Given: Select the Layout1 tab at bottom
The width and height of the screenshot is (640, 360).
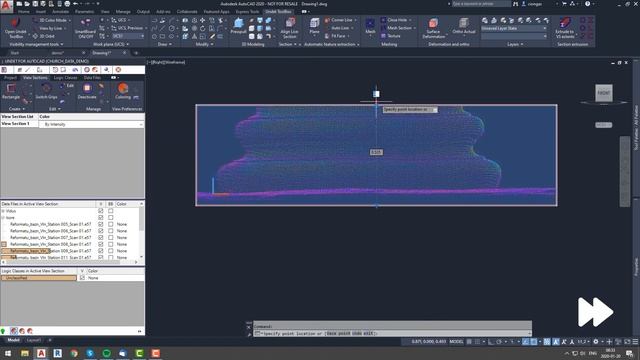Looking at the screenshot, I should 33,340.
